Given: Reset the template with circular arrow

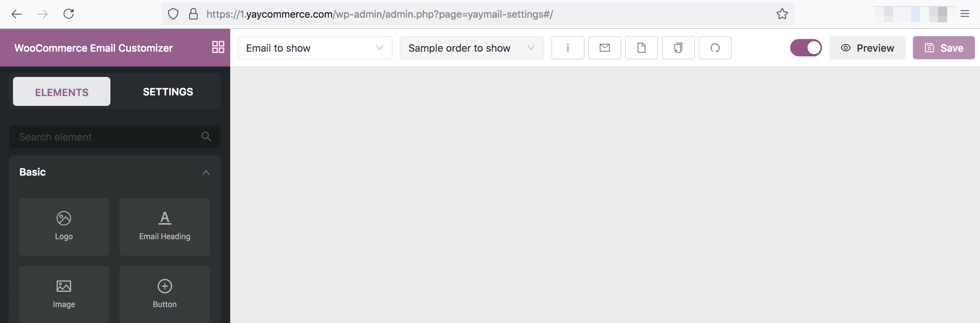Looking at the screenshot, I should pos(715,48).
